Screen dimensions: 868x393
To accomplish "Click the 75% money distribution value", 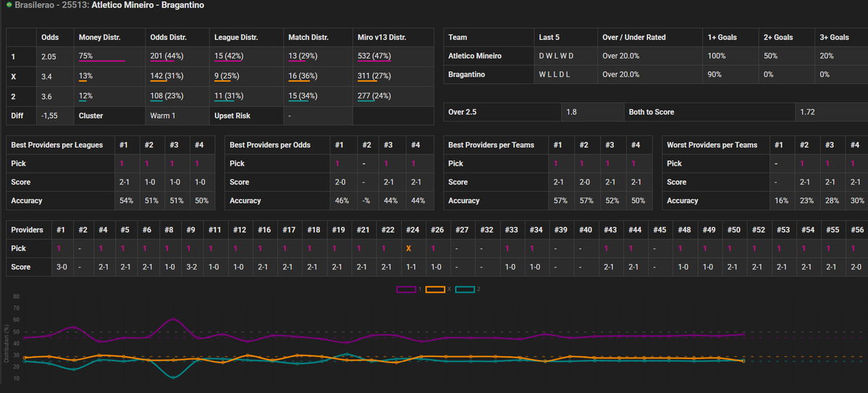I will (x=86, y=56).
